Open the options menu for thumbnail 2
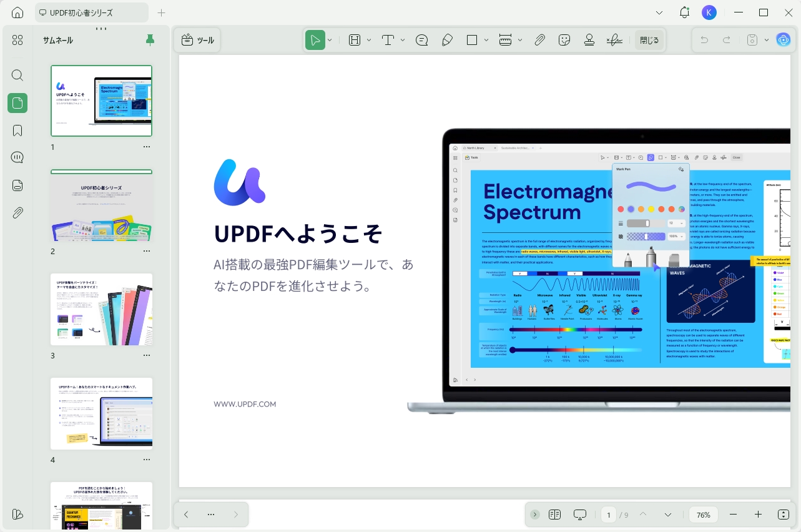The height and width of the screenshot is (532, 801). (x=147, y=251)
